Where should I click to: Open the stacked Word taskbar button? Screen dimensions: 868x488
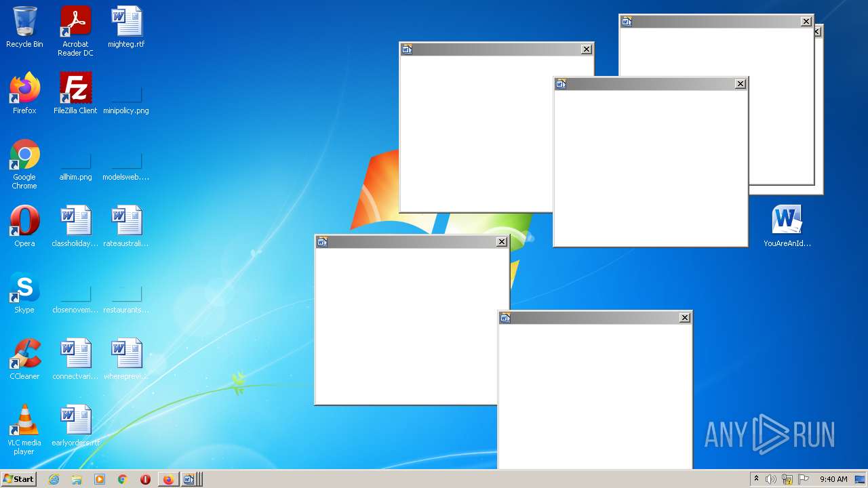point(192,479)
